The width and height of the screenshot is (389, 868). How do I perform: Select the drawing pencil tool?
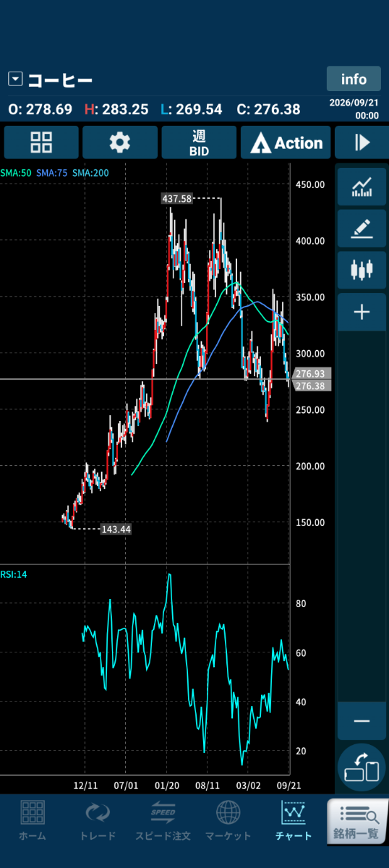tap(362, 229)
